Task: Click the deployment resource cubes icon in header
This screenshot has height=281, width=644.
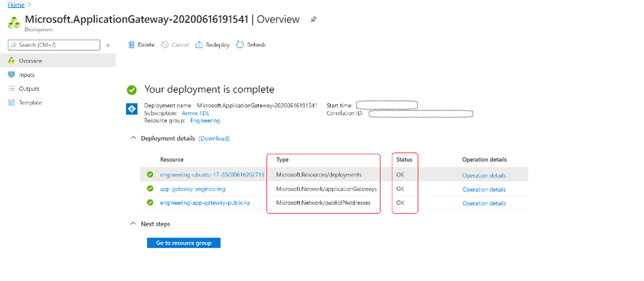Action: coord(14,22)
